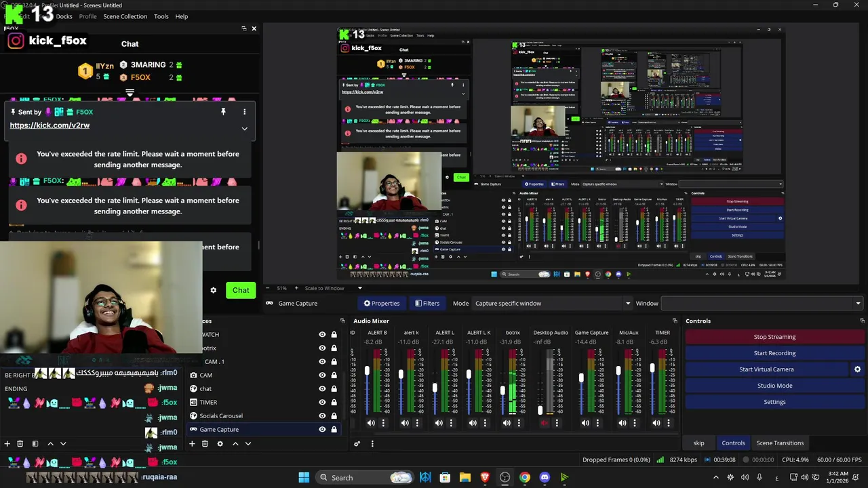Open the Scale to Window preview scaling dropdown

point(332,289)
